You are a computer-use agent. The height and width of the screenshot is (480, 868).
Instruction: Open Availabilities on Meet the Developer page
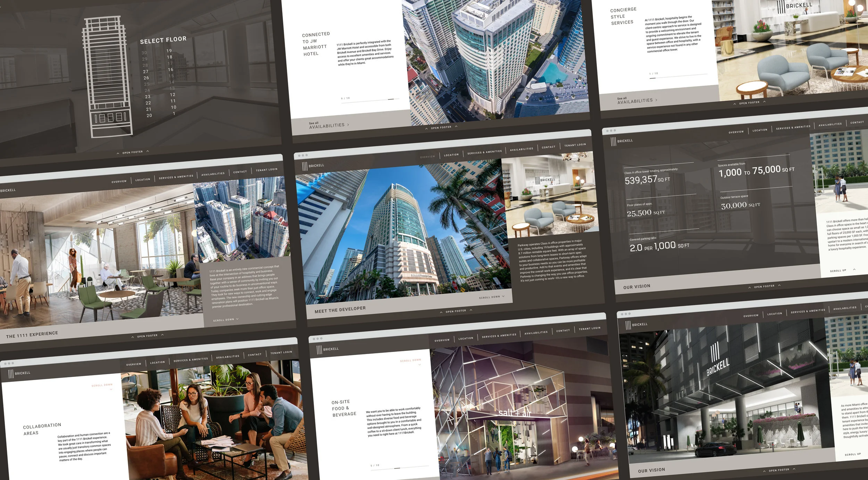pos(521,149)
